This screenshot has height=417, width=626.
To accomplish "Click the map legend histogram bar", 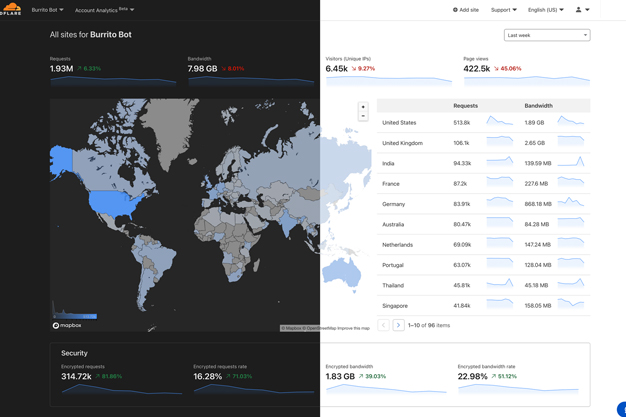I will pos(75,311).
